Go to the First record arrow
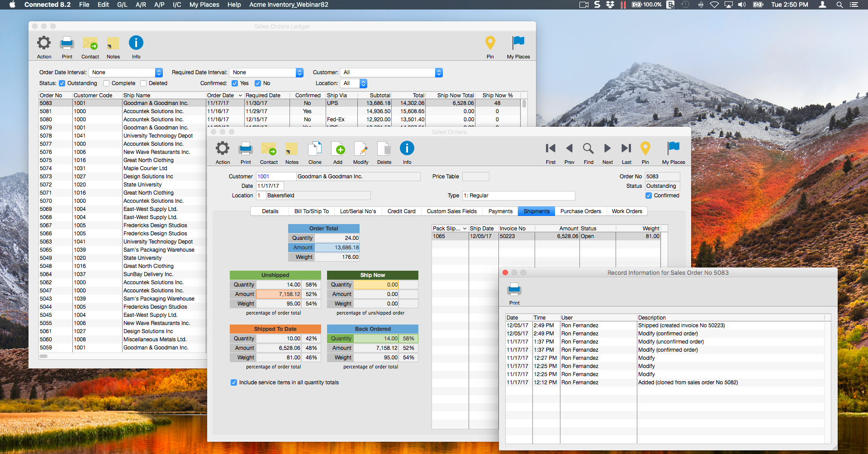Image resolution: width=868 pixels, height=454 pixels. (x=550, y=148)
